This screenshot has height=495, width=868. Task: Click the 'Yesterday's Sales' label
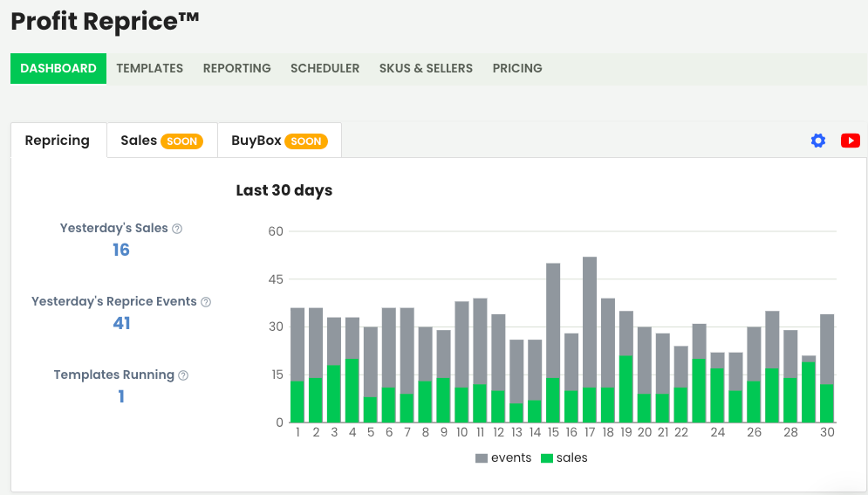click(x=114, y=228)
